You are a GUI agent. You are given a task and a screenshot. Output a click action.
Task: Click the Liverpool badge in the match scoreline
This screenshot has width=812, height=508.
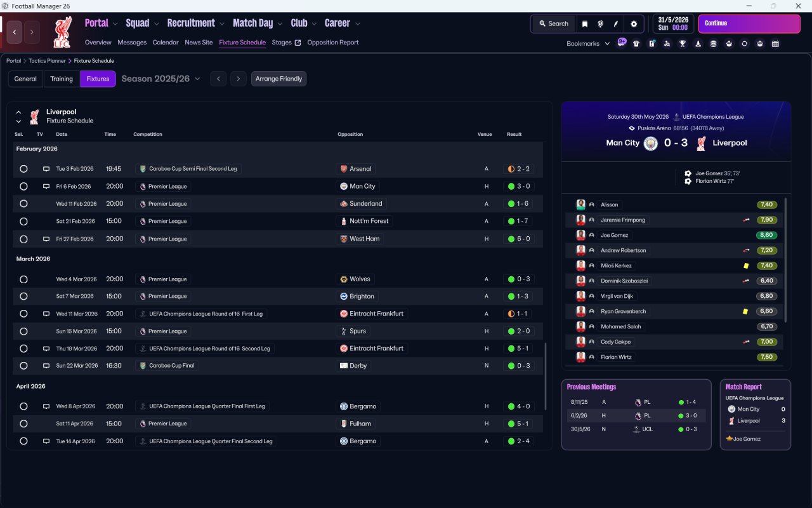[700, 144]
